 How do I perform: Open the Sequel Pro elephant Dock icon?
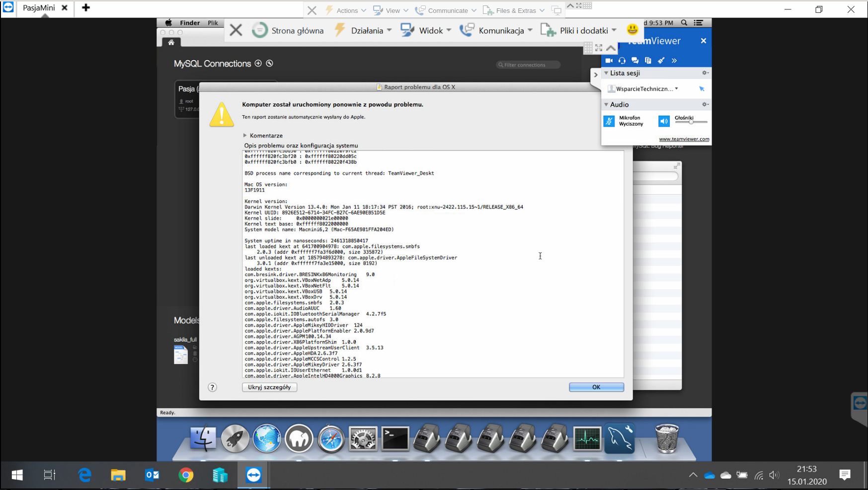point(299,439)
